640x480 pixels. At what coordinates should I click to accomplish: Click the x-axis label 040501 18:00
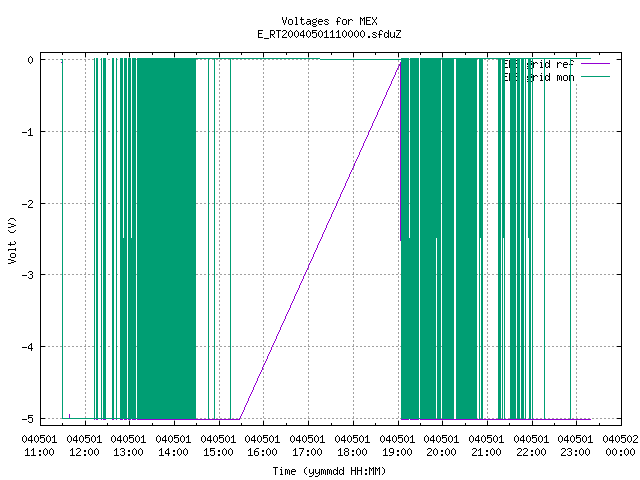(352, 446)
